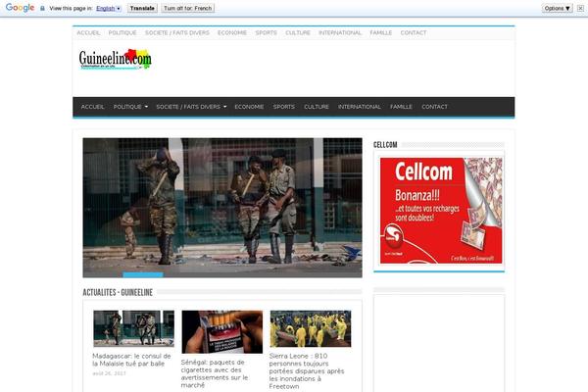Click the cigarette pack article thumbnail
The width and height of the screenshot is (588, 392).
click(222, 331)
